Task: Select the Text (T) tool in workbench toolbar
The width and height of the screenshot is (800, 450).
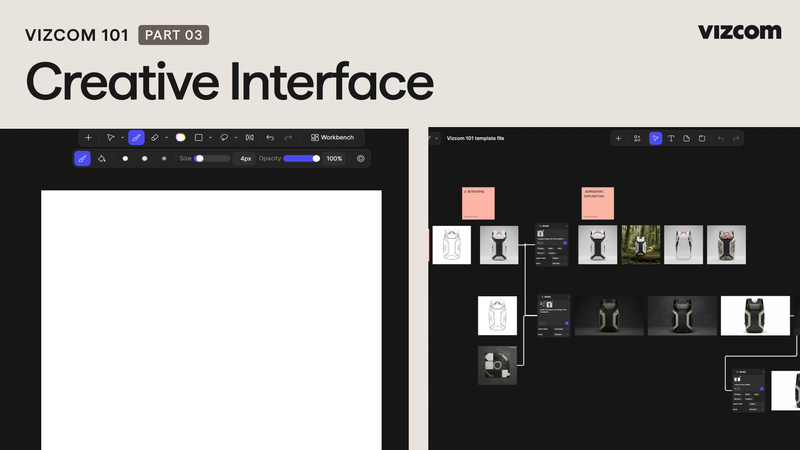Action: tap(671, 139)
